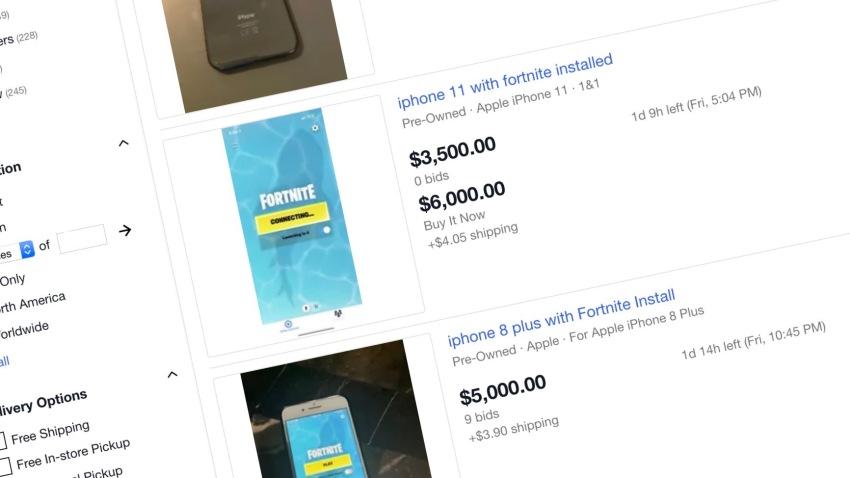
Task: Click the $6,000.00 Buy It Now price
Action: 462,196
